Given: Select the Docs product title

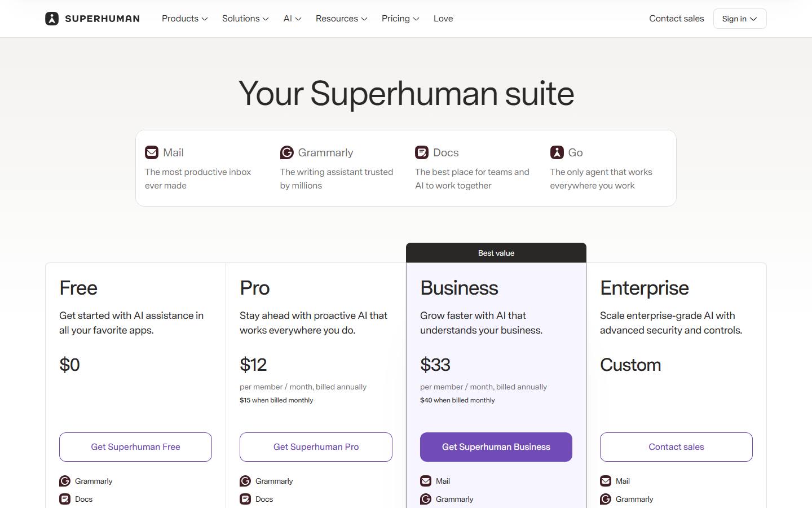Looking at the screenshot, I should point(445,152).
